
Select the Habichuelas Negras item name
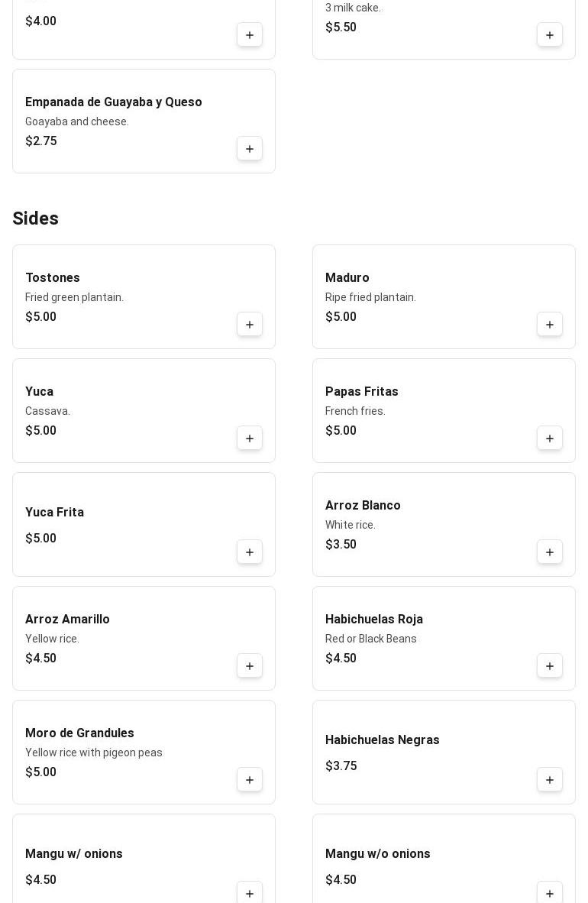[x=382, y=740]
